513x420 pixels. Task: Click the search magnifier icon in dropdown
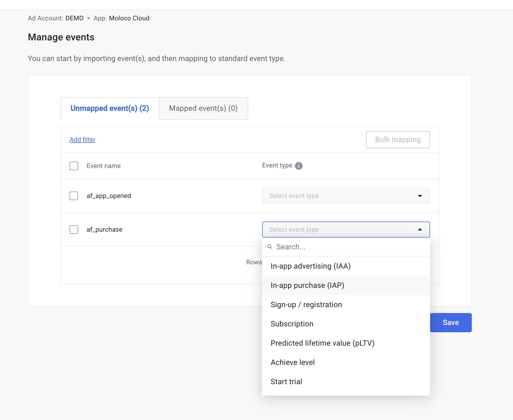[270, 247]
